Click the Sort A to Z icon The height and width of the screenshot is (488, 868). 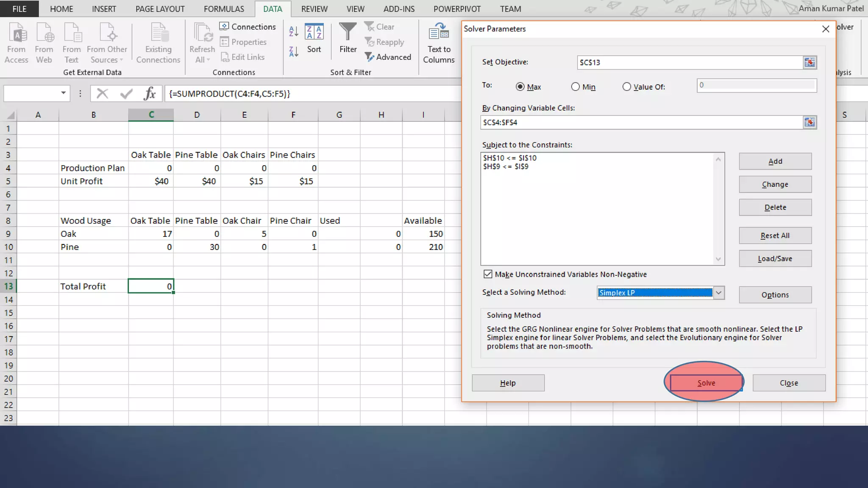293,31
